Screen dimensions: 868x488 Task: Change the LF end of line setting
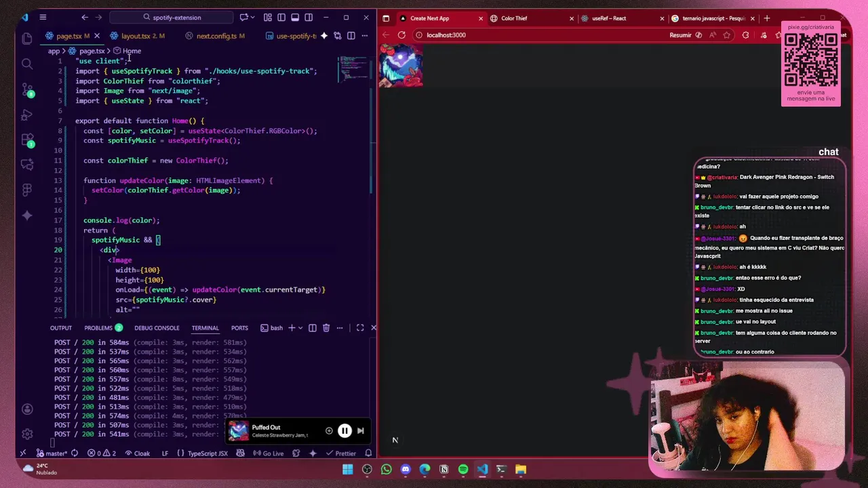click(x=165, y=453)
